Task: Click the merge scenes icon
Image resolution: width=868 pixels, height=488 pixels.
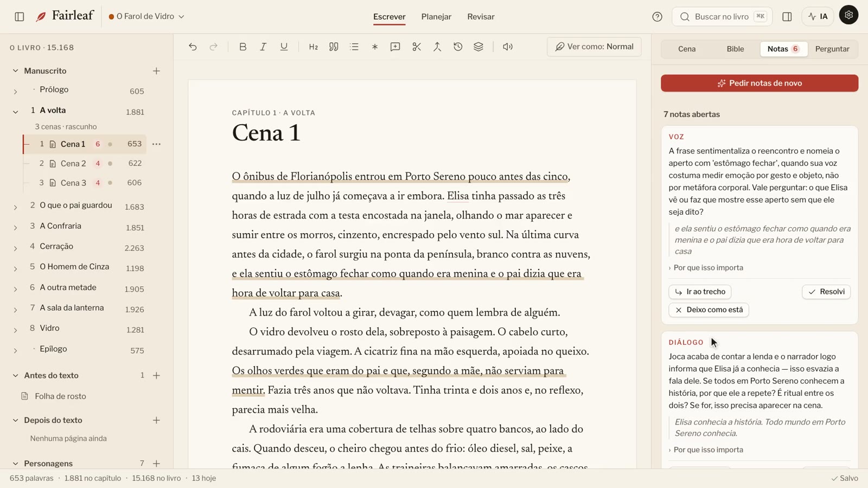Action: point(437,47)
